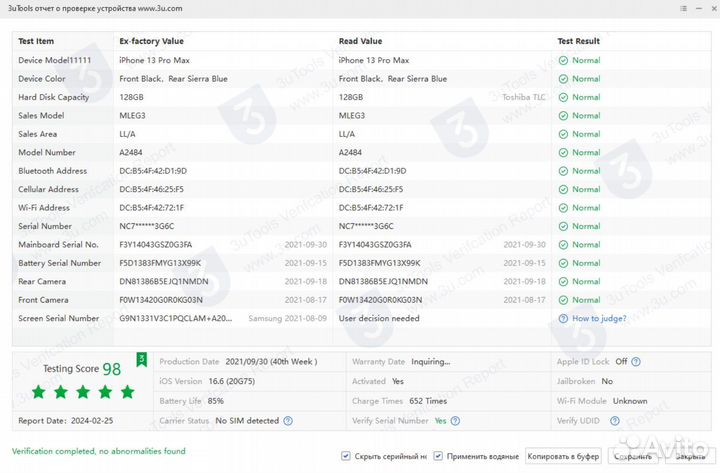This screenshot has width=720, height=473.
Task: Select screen serial G9N1331V3C1PQCLAM+A20...
Action: [176, 318]
